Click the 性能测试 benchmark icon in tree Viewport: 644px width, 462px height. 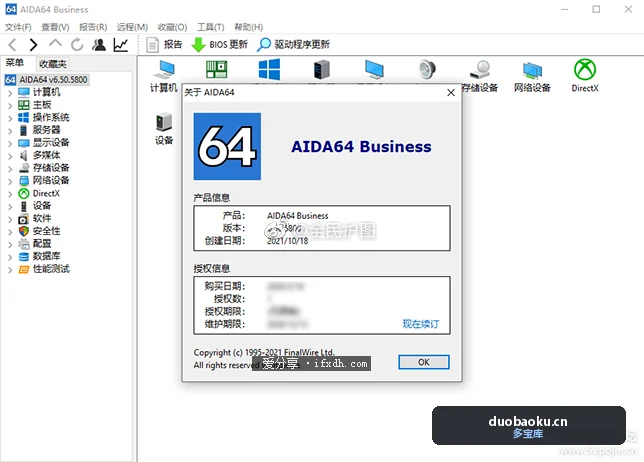click(x=24, y=269)
